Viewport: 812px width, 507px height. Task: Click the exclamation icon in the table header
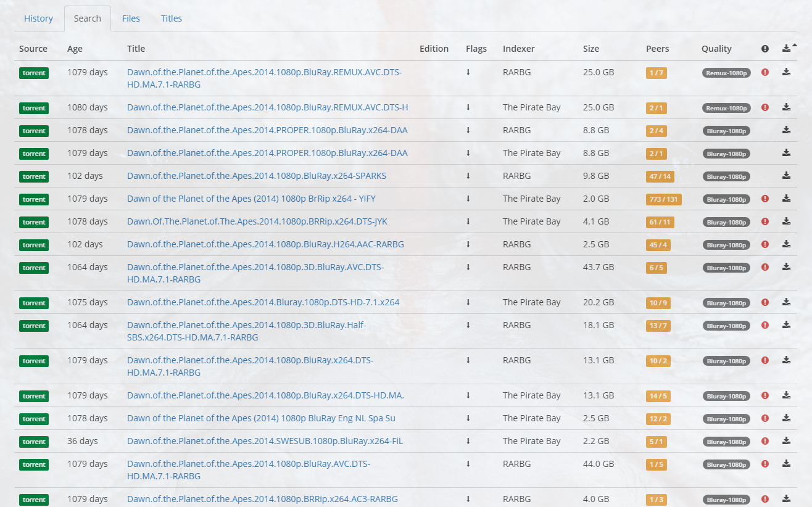point(764,48)
